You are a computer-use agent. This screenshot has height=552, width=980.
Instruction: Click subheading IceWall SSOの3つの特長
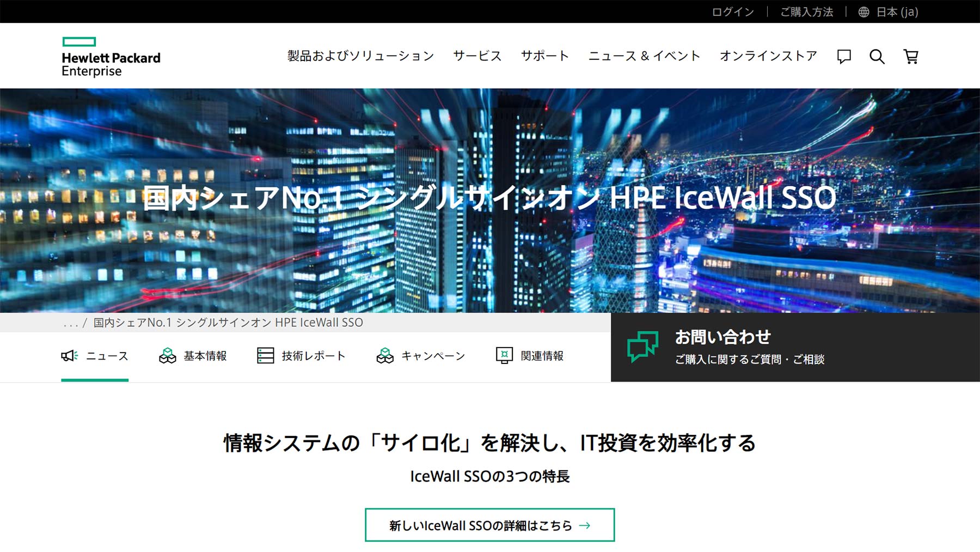tap(489, 476)
